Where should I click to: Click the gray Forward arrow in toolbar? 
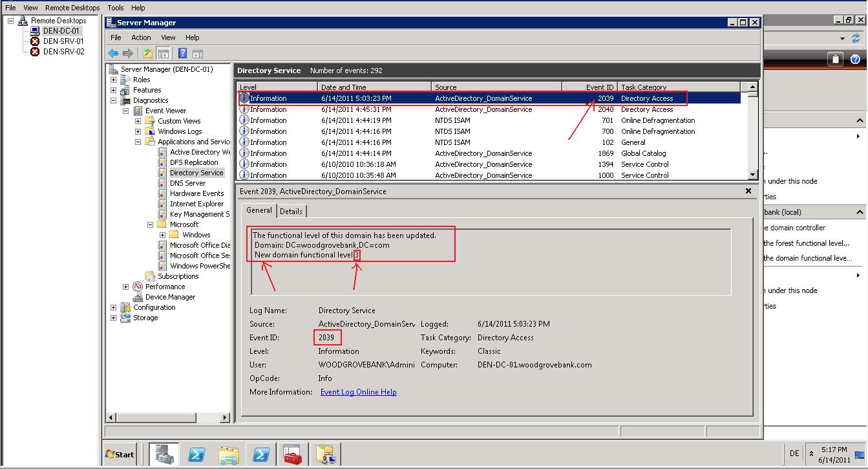click(128, 54)
